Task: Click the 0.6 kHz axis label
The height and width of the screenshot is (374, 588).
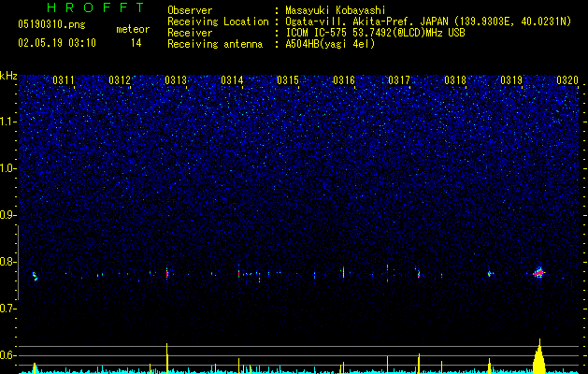Action: [7, 355]
